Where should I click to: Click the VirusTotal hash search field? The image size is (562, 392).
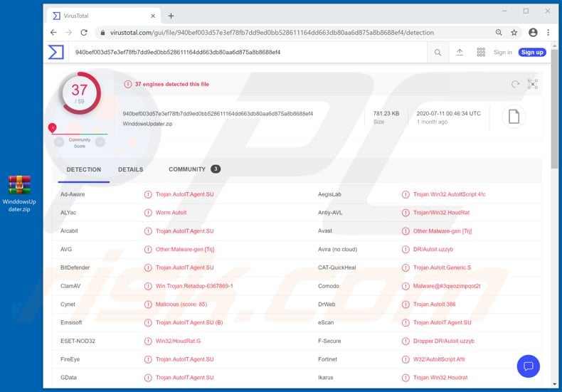(248, 53)
